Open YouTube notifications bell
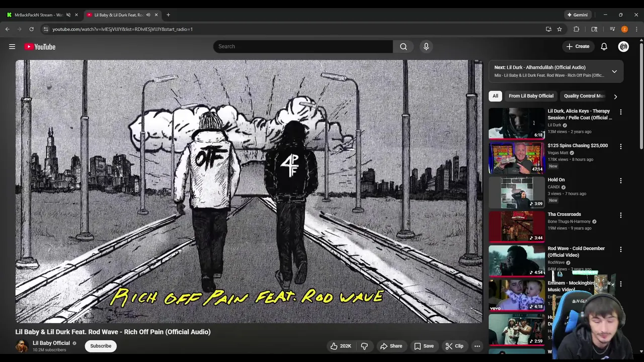644x362 pixels. coord(604,46)
